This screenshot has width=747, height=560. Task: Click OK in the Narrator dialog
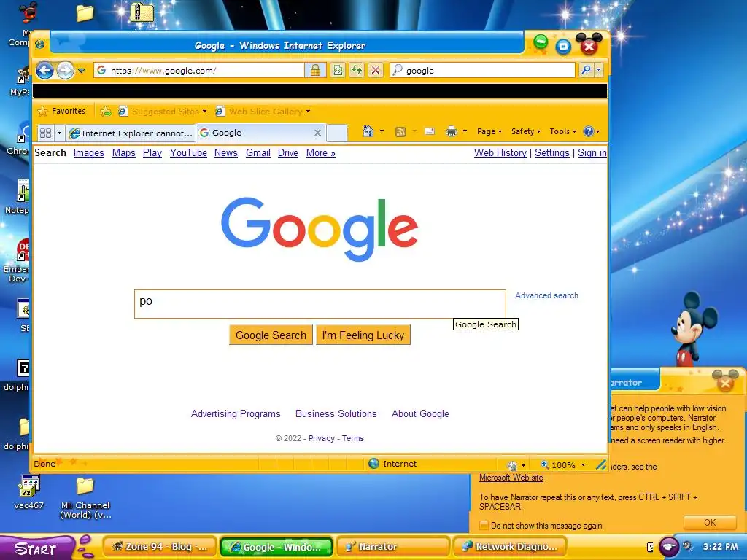[710, 522]
